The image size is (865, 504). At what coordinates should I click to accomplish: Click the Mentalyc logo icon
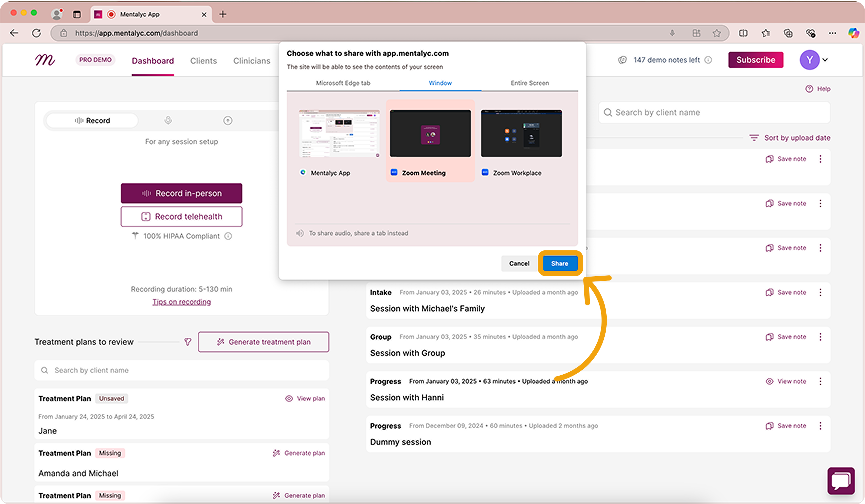pyautogui.click(x=45, y=60)
